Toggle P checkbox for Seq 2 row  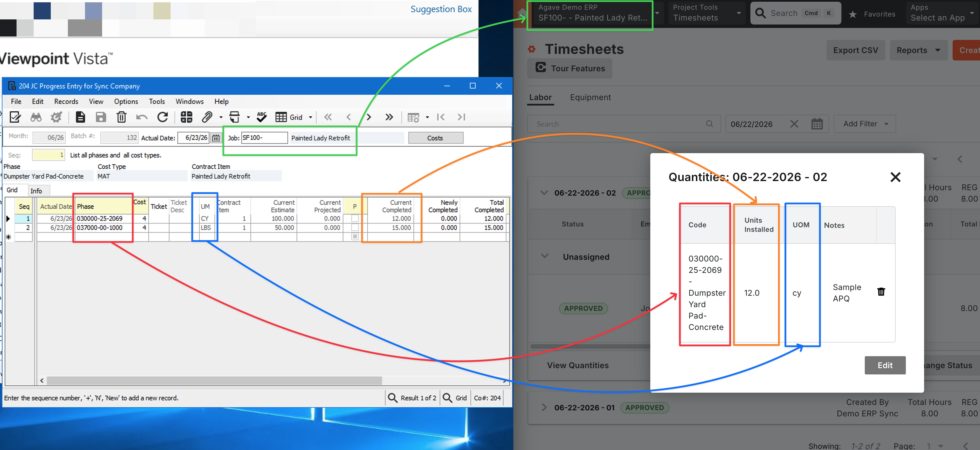pyautogui.click(x=355, y=228)
